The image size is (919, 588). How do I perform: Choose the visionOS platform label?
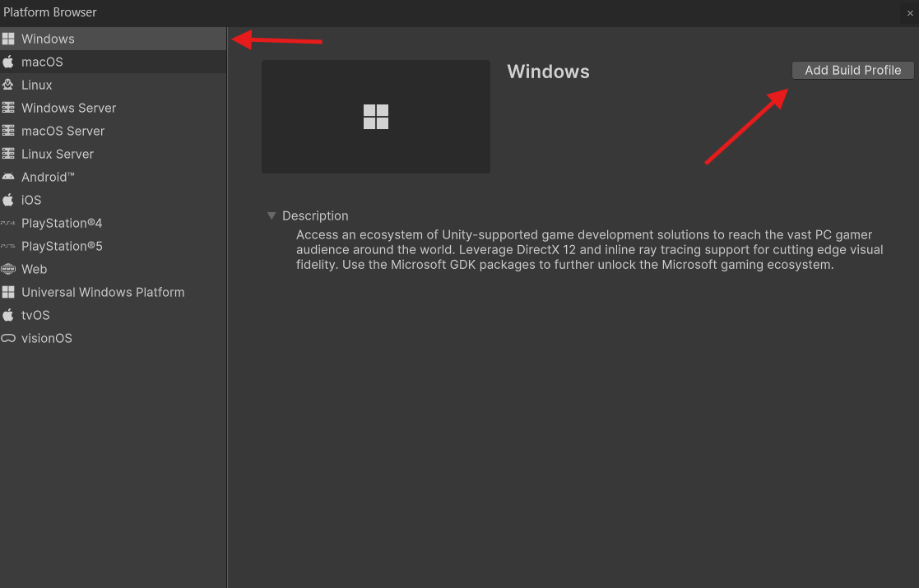[47, 339]
